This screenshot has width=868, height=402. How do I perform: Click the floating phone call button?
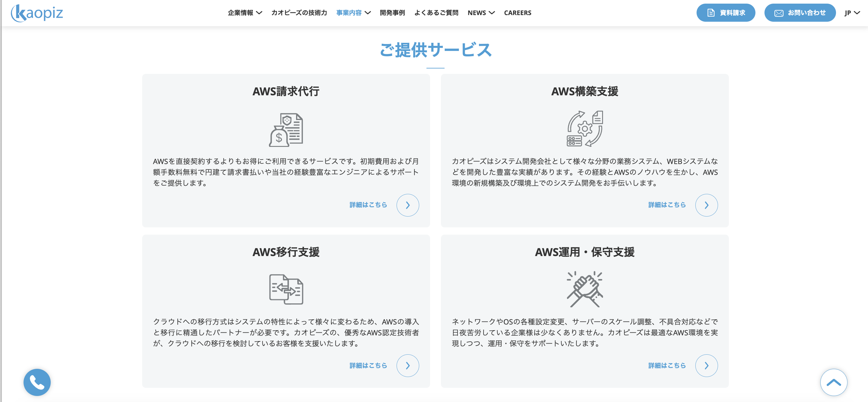pos(37,382)
